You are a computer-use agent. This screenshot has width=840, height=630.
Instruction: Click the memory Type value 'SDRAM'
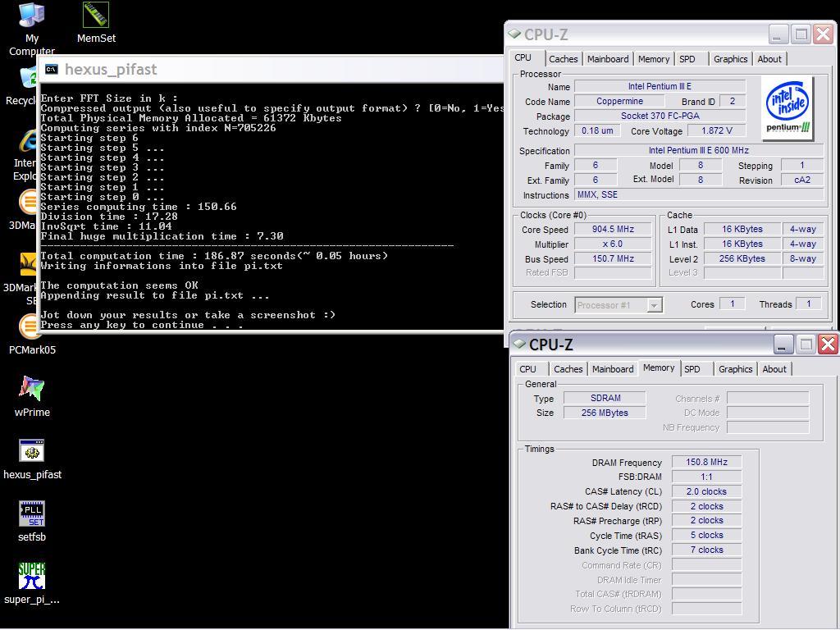tap(605, 398)
